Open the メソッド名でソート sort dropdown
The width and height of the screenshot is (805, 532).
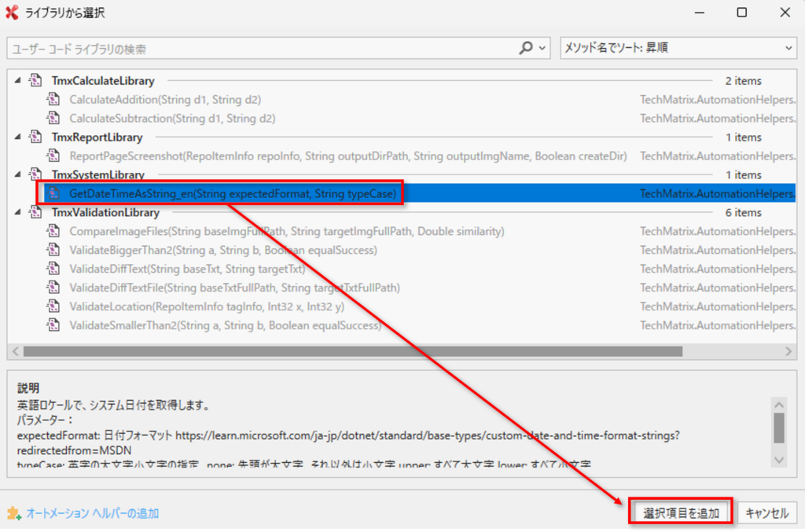[678, 48]
